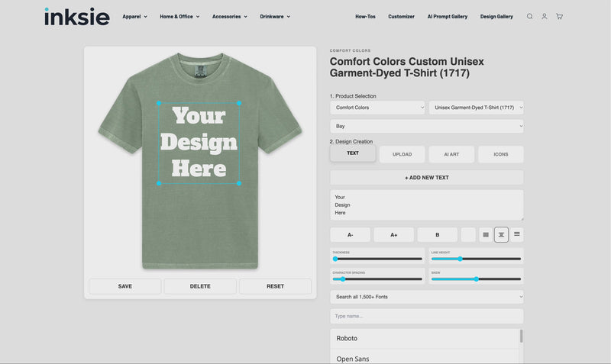The height and width of the screenshot is (364, 611).
Task: Click the blank text color swatch
Action: [468, 235]
